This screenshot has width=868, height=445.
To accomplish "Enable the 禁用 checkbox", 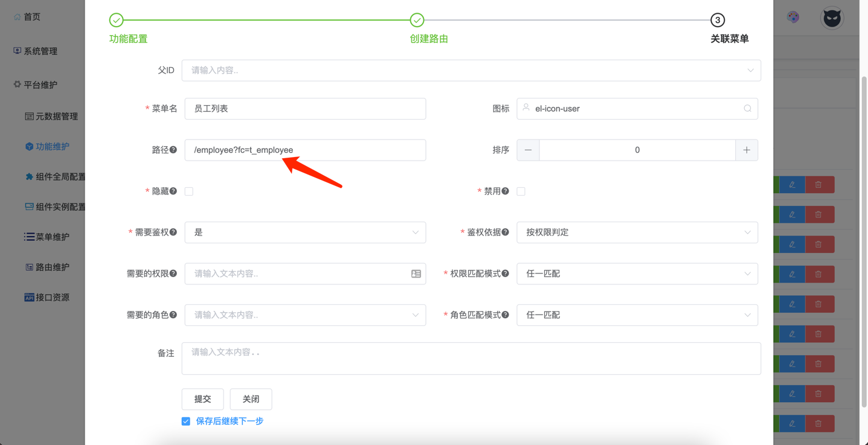I will click(x=521, y=191).
